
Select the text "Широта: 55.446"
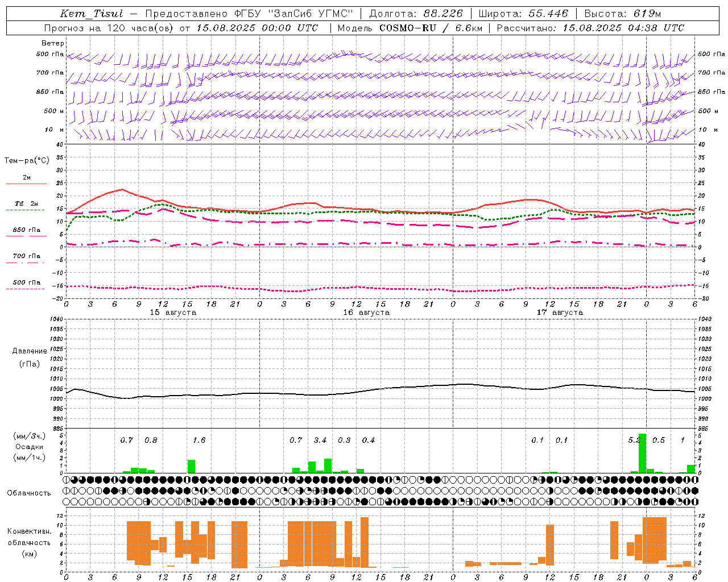[523, 14]
